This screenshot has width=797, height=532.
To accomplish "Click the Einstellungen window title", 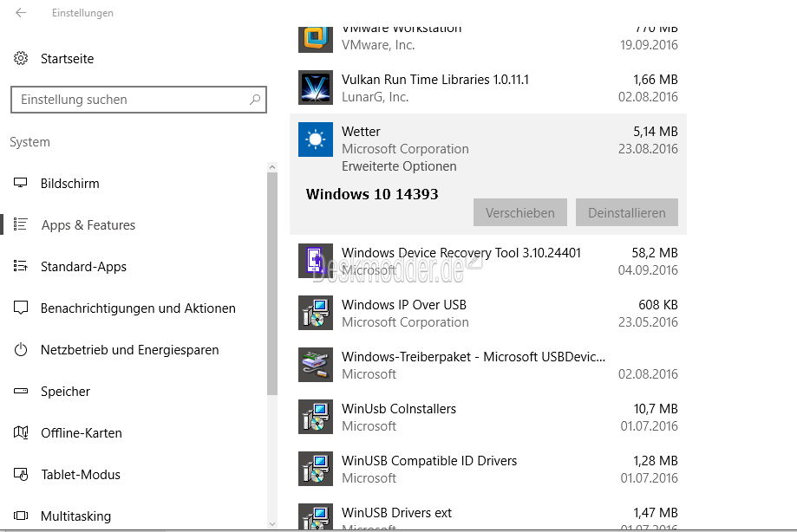I will tap(82, 13).
